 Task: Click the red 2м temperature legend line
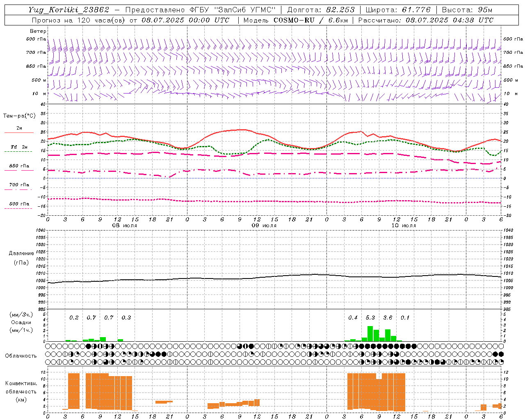[x=19, y=132]
